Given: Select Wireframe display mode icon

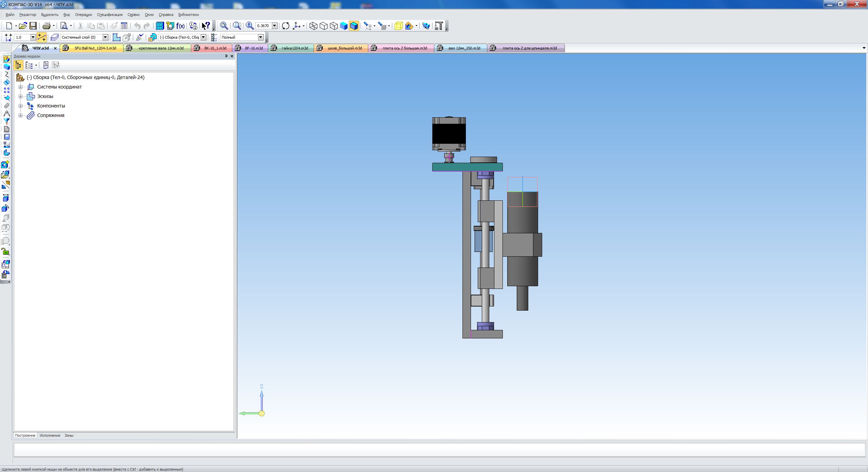Looking at the screenshot, I should point(313,26).
